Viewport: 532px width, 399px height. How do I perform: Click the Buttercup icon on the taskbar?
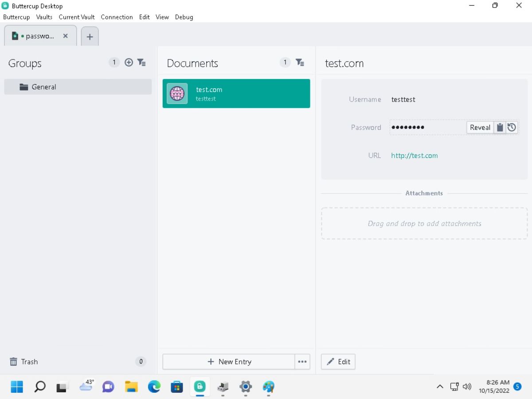click(200, 386)
